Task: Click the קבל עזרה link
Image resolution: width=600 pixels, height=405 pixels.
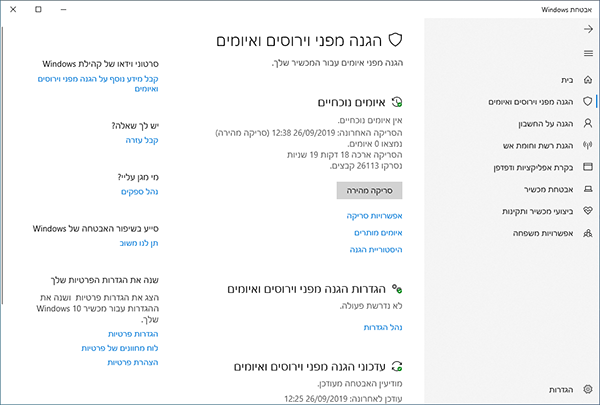Action: point(142,140)
